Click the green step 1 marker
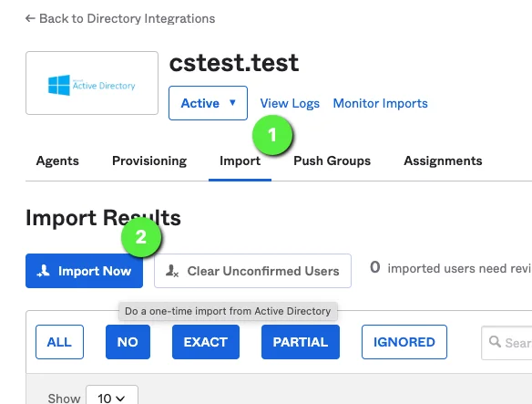 pyautogui.click(x=272, y=135)
